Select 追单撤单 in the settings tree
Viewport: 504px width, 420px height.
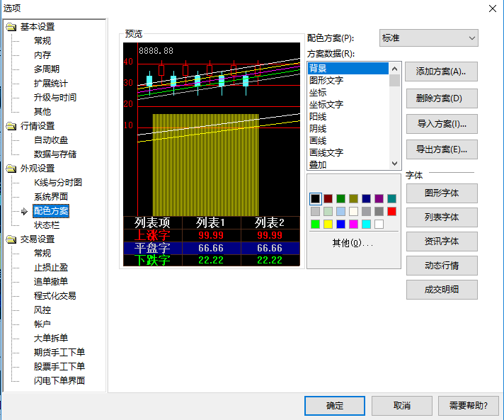pos(51,282)
